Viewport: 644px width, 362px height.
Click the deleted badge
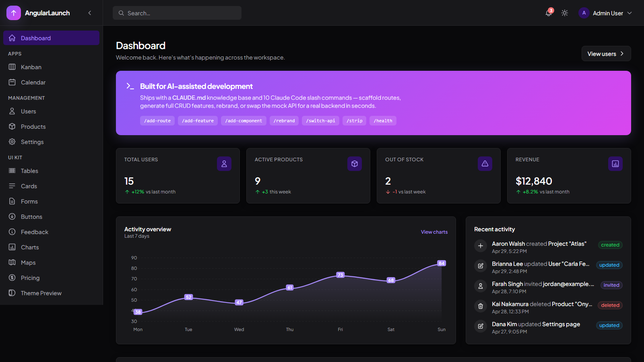(x=610, y=305)
